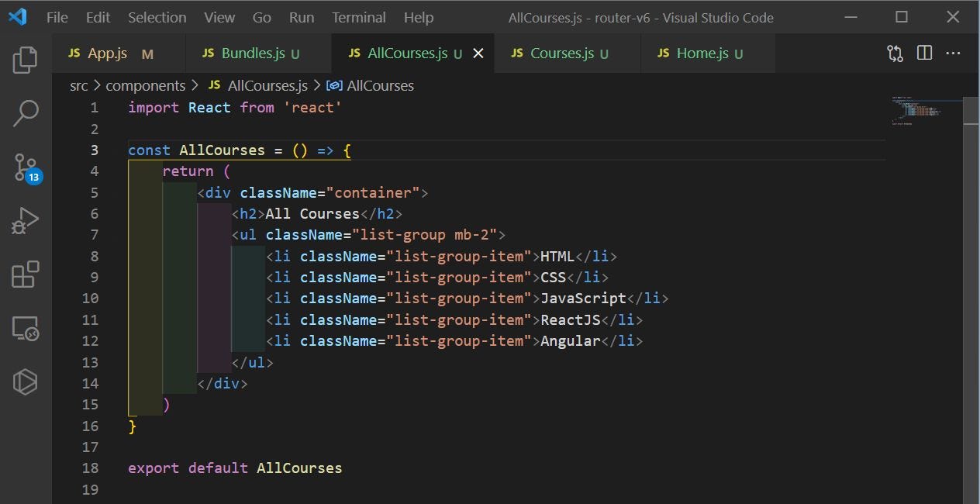Viewport: 980px width, 504px height.
Task: Switch to the Bundles.js tab
Action: click(258, 54)
